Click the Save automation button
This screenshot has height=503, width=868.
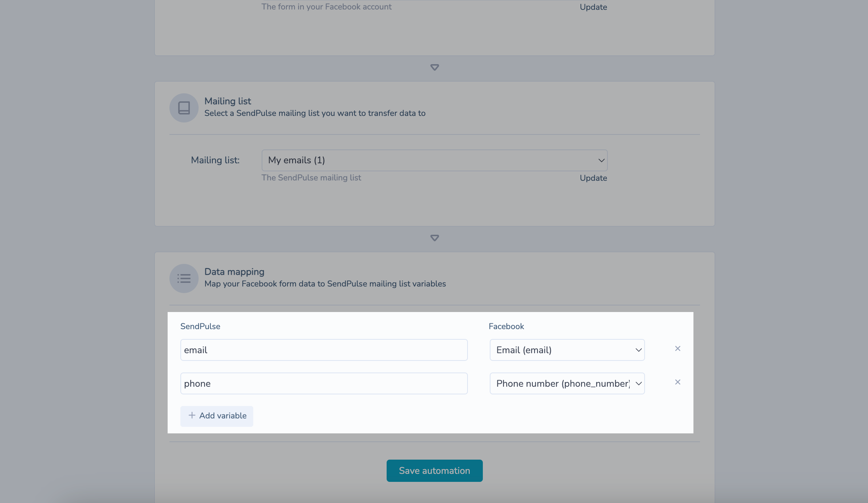click(434, 471)
